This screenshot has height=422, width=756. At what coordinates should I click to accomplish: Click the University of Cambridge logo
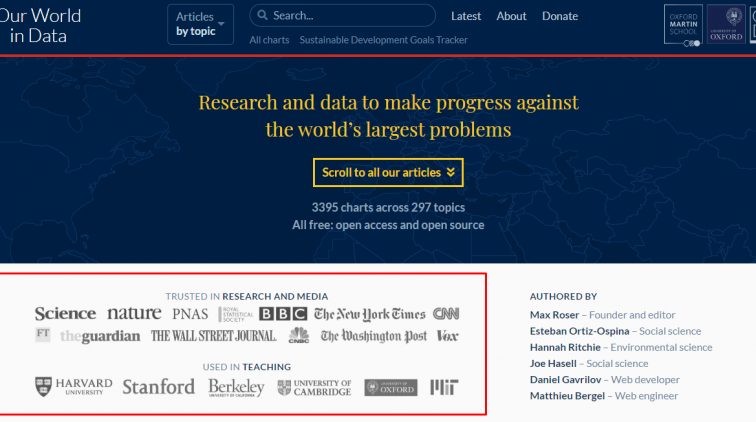[314, 388]
